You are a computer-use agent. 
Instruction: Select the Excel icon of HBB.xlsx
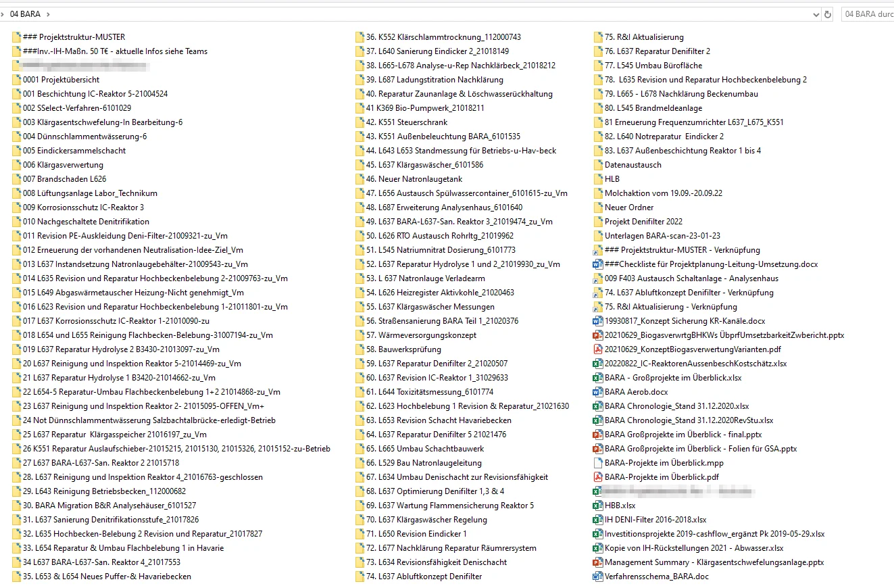(597, 506)
